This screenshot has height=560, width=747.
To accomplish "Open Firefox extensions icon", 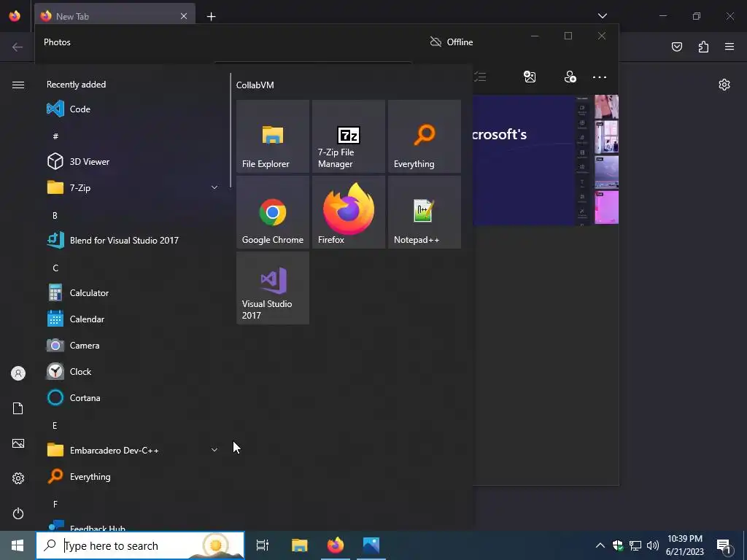I will click(x=703, y=47).
